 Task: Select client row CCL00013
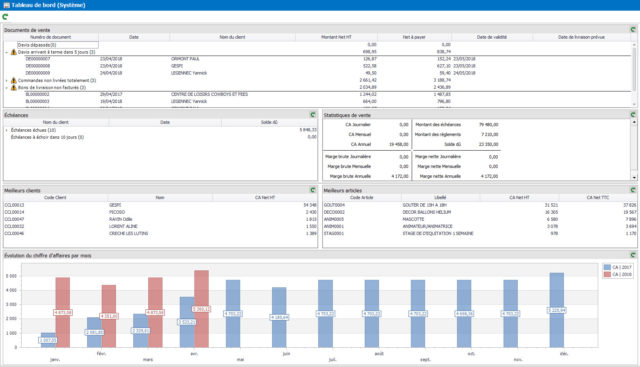point(160,205)
